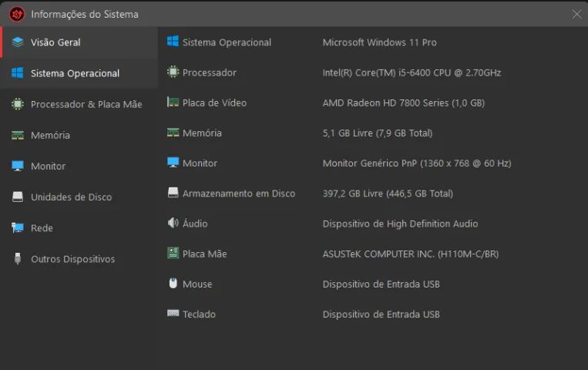588x370 pixels.
Task: Switch to the Memória sidebar section
Action: (79, 135)
